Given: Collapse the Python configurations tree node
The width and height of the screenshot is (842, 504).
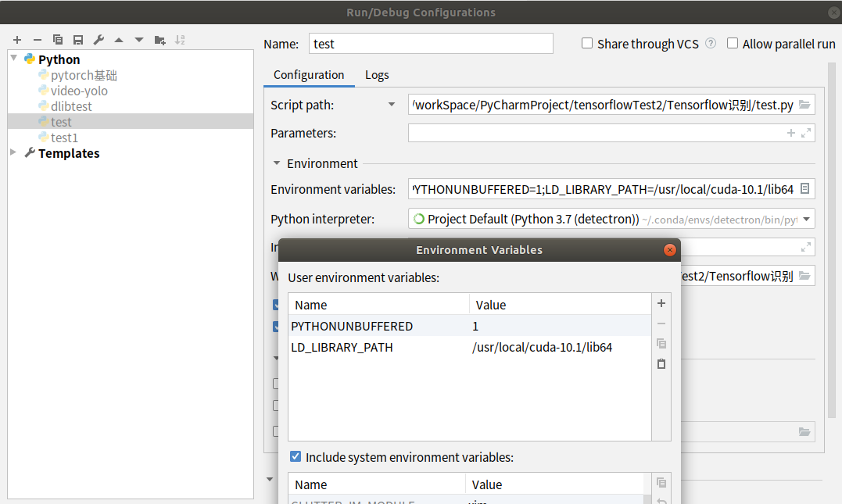Looking at the screenshot, I should point(13,59).
